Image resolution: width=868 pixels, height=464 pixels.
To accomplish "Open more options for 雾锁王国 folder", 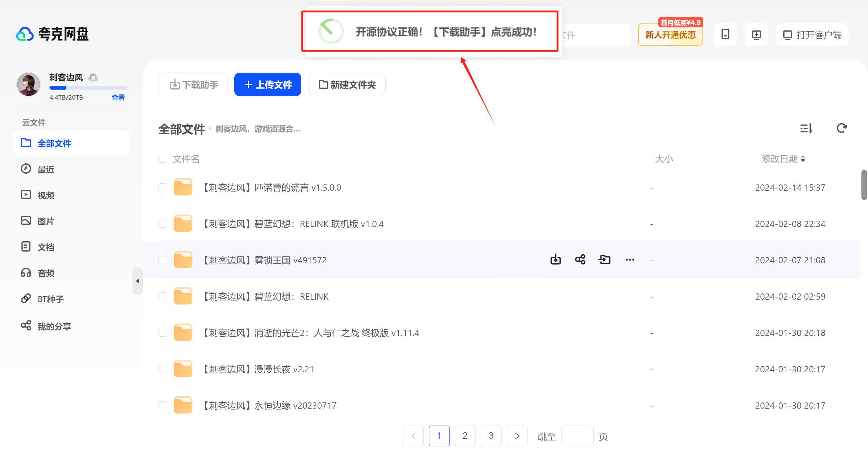I will coord(630,260).
